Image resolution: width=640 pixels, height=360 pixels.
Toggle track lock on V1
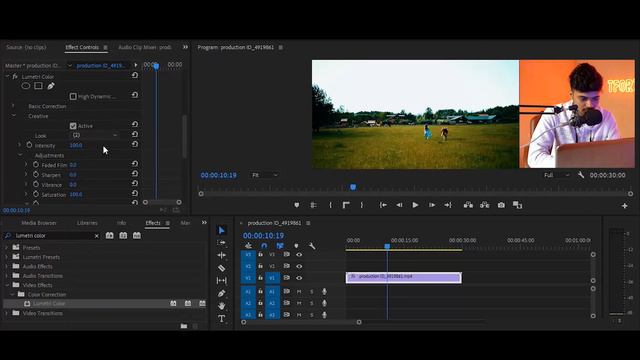(x=260, y=278)
